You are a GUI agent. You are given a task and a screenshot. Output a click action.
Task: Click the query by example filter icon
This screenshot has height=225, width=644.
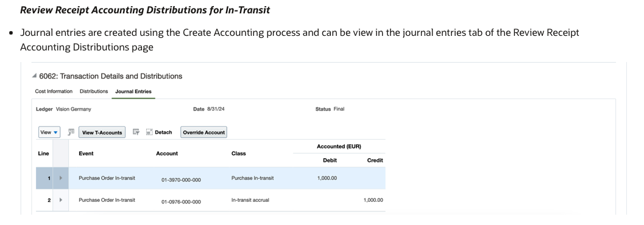(x=136, y=132)
